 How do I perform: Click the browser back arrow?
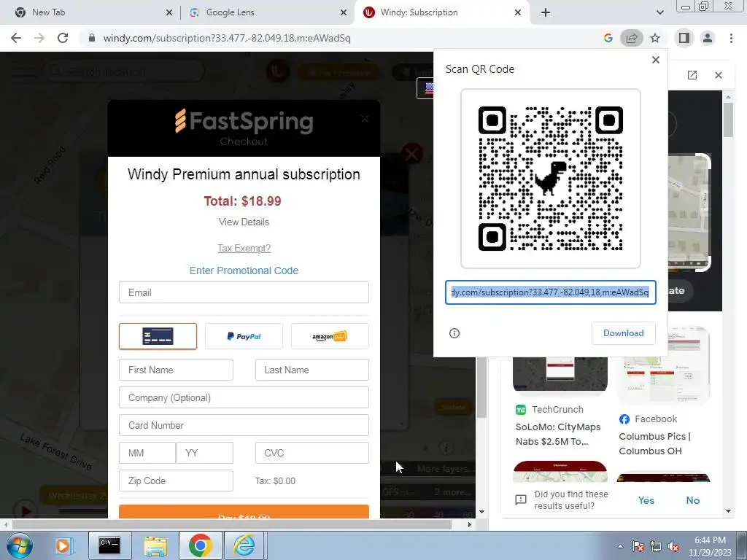(16, 38)
